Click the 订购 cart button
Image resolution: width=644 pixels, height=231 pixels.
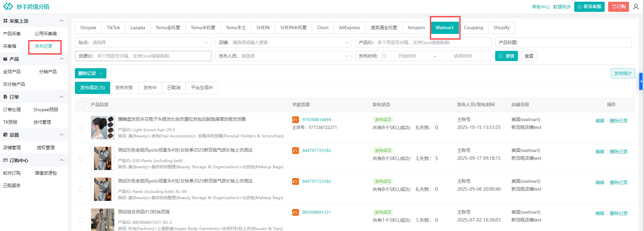(x=618, y=7)
